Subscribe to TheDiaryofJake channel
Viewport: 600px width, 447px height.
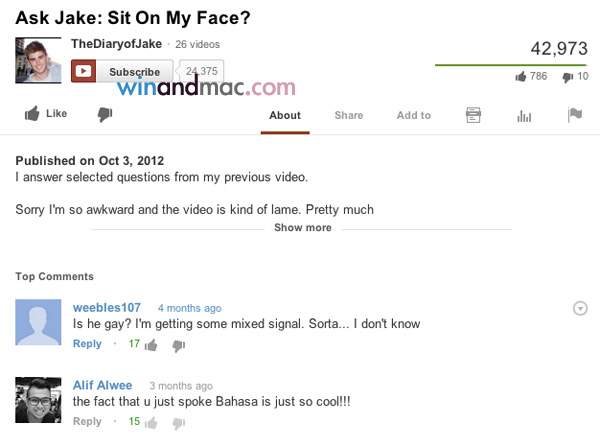click(x=122, y=72)
